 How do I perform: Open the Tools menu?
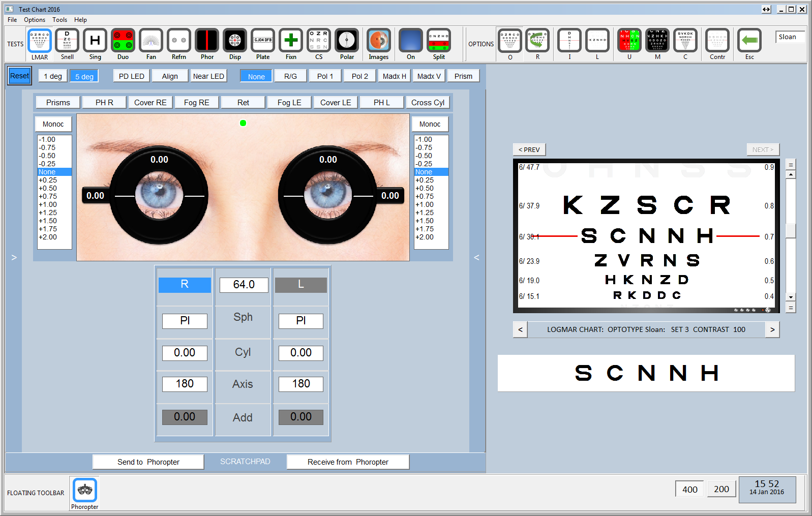[x=59, y=20]
